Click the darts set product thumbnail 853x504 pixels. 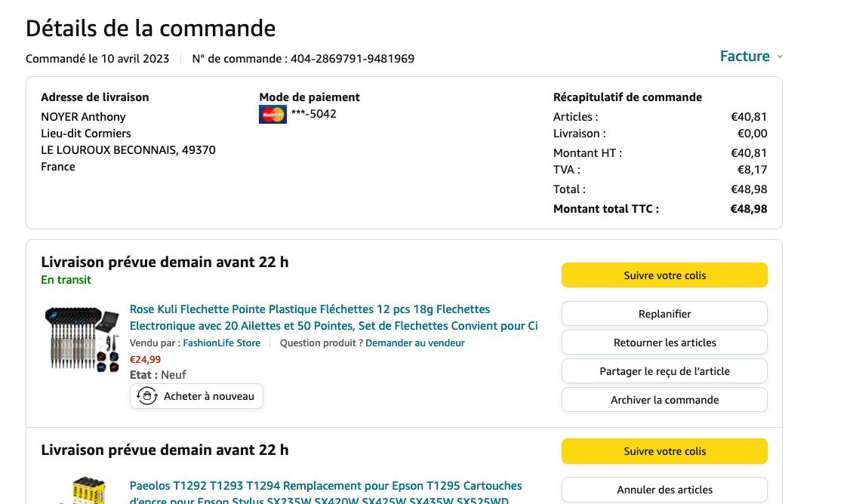82,338
